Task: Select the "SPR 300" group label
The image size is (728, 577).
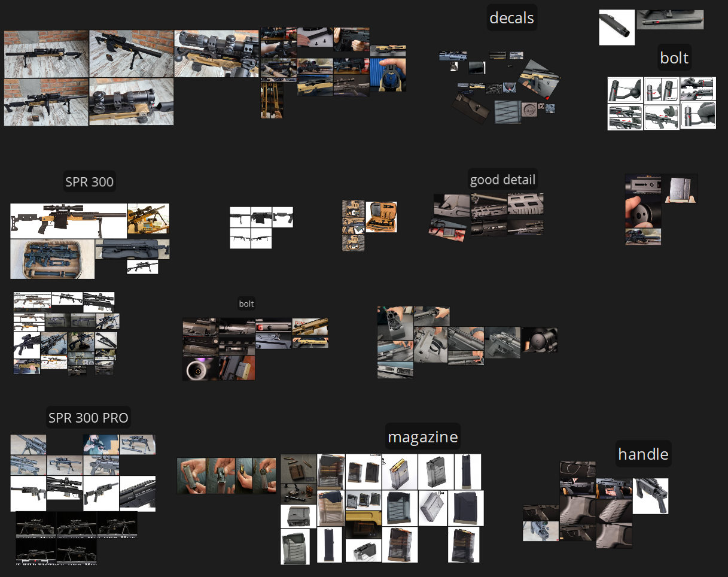Action: coord(89,181)
